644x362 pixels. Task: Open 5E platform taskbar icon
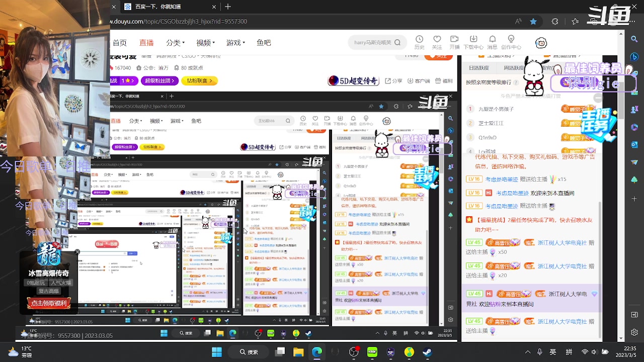(x=391, y=352)
